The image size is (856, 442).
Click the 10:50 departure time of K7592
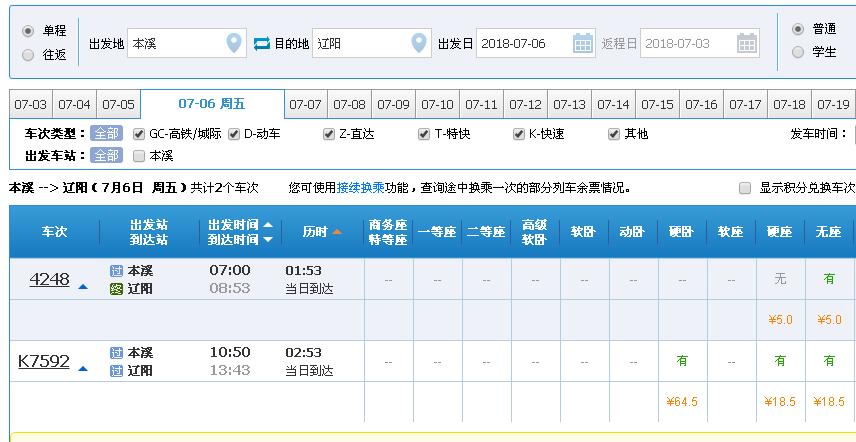tap(230, 352)
